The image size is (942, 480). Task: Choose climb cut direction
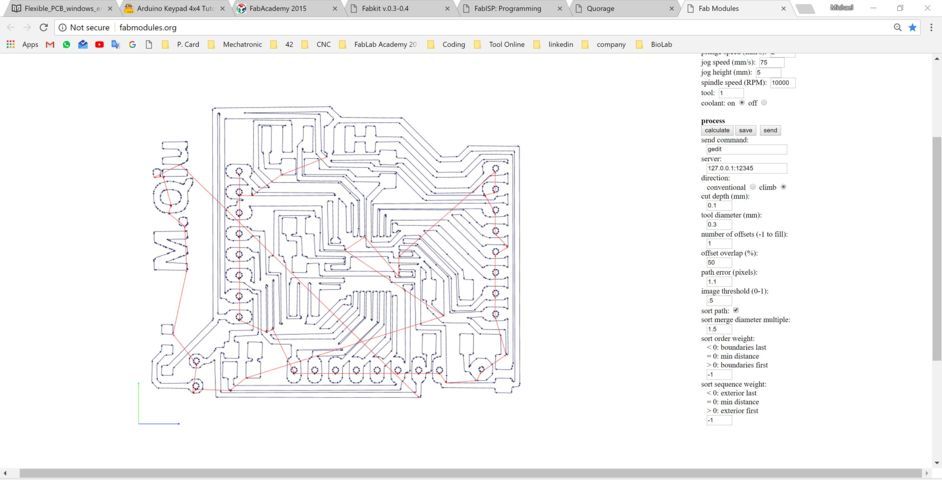783,187
